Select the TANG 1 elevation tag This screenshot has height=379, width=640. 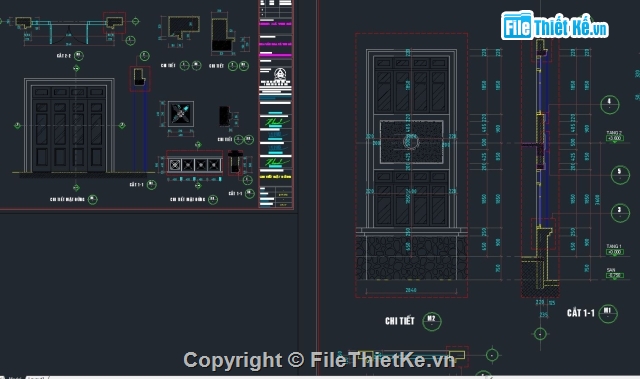point(614,249)
